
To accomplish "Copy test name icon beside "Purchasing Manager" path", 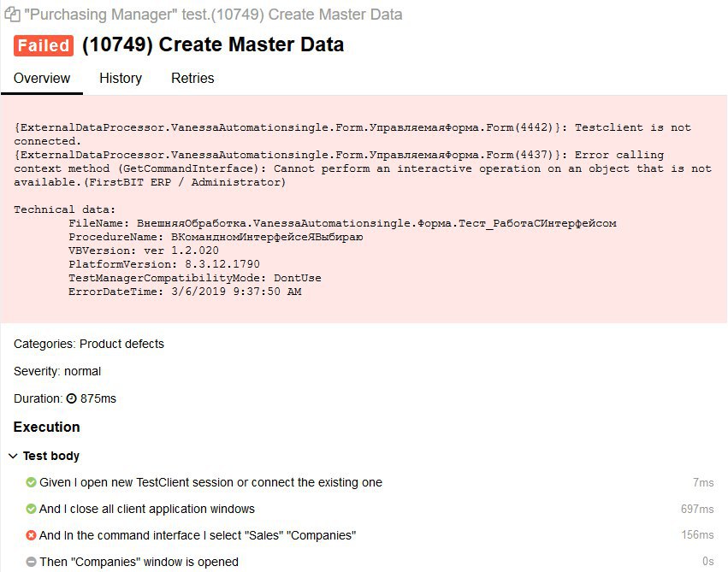I will (12, 15).
